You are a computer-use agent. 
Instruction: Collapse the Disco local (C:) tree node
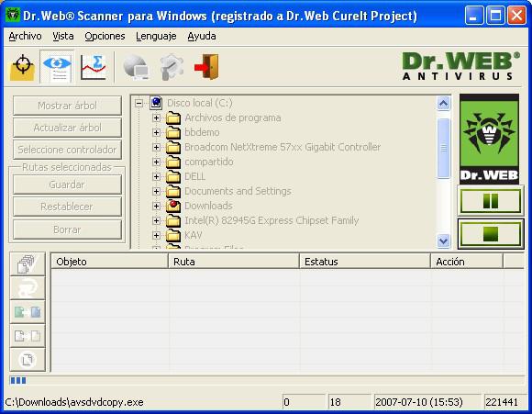coord(139,103)
